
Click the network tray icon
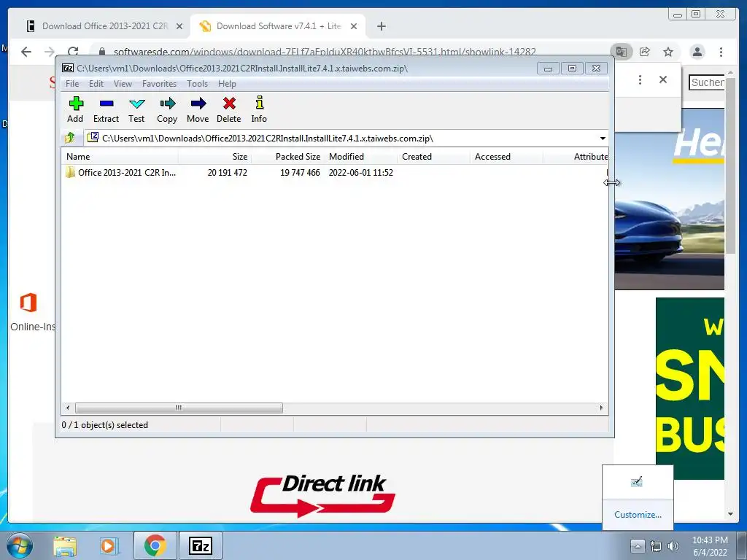coord(656,546)
